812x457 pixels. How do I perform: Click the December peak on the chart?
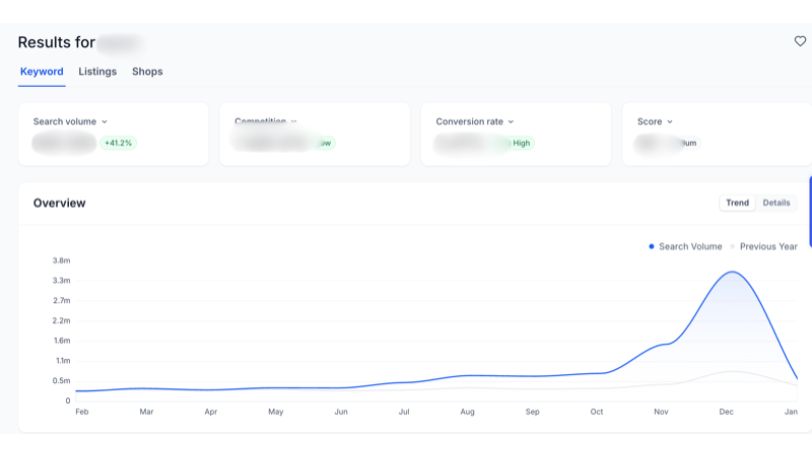733,272
